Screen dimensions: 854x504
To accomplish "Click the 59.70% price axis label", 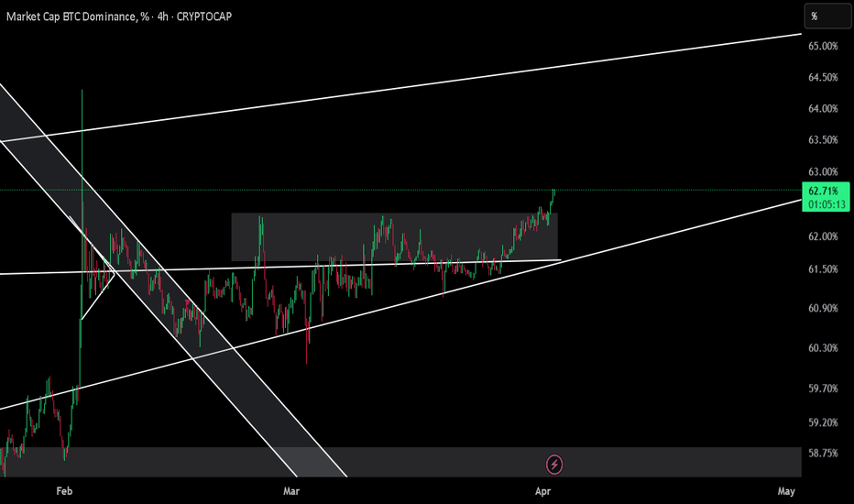I will pyautogui.click(x=823, y=389).
